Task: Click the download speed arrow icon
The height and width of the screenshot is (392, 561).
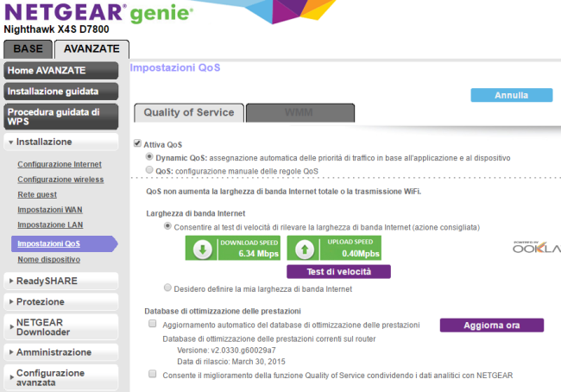Action: pos(203,250)
